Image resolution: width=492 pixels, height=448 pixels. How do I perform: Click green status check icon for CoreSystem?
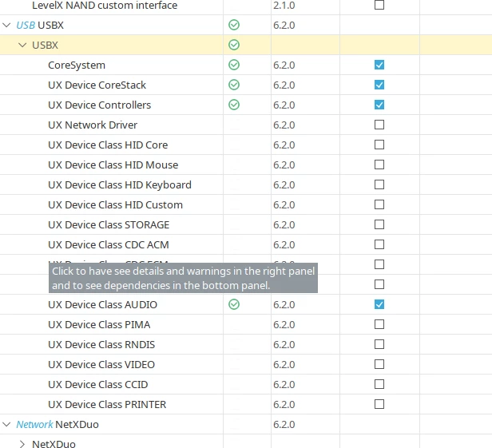[234, 65]
